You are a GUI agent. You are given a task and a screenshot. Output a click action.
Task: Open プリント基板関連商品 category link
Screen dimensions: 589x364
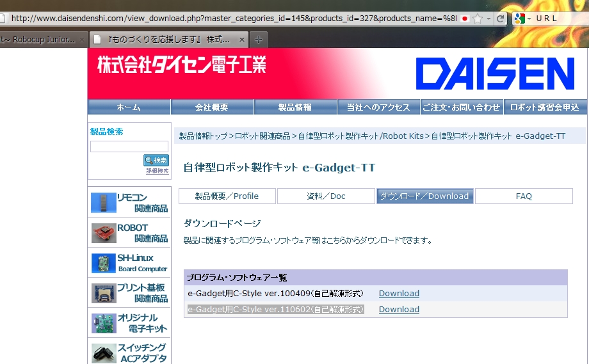(x=142, y=293)
